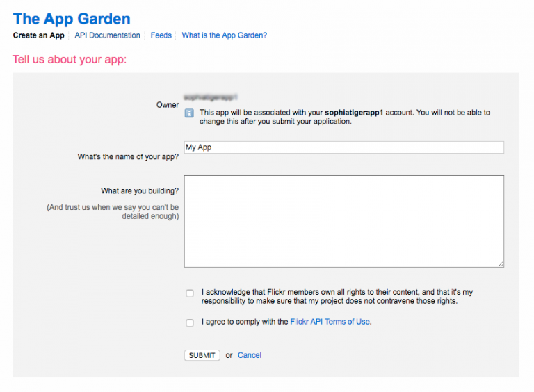
Task: Click the bold sophiatigerapp1 account name
Action: click(x=354, y=113)
